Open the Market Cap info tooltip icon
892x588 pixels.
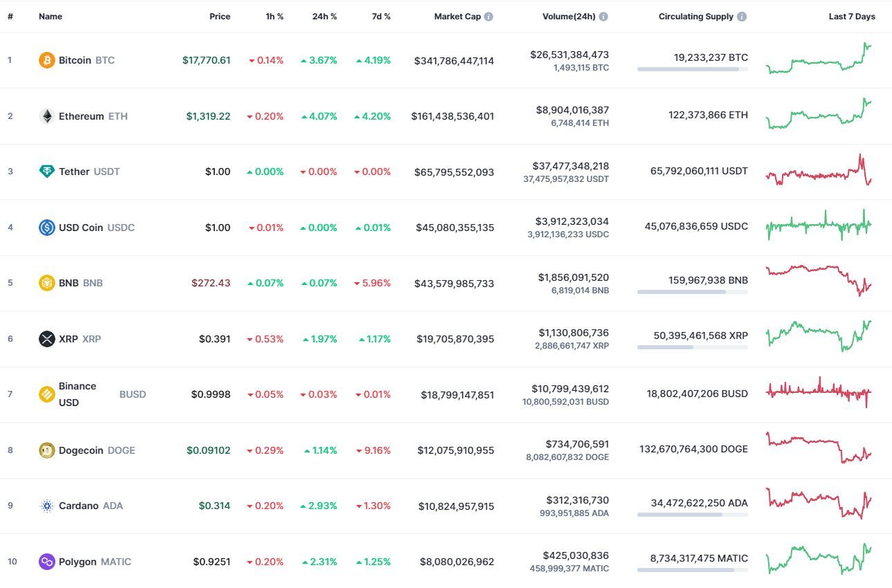coord(489,17)
